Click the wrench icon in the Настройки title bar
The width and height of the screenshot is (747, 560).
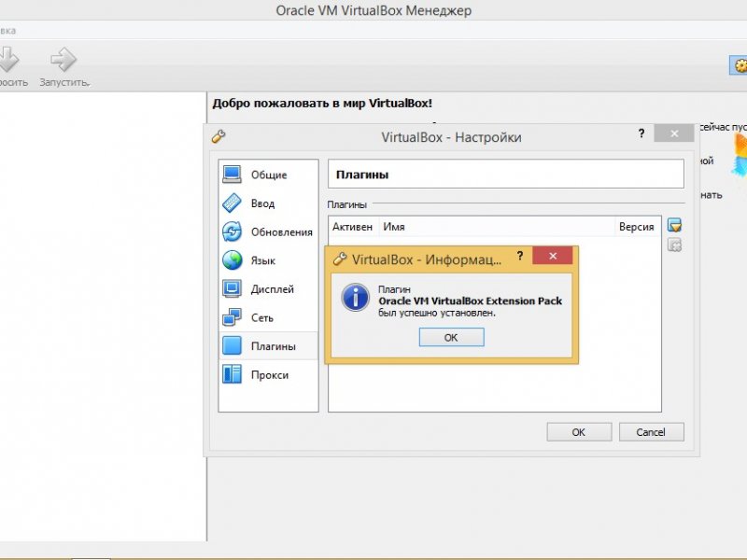click(218, 136)
